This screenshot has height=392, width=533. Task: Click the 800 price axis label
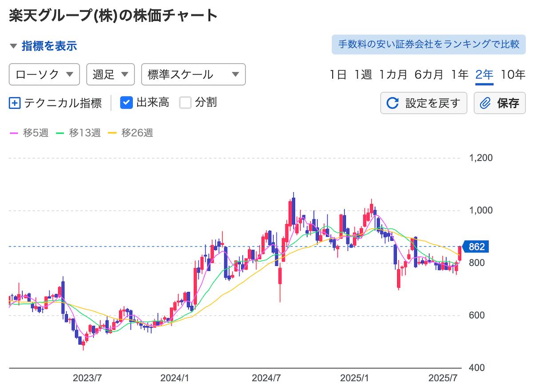[x=477, y=263]
